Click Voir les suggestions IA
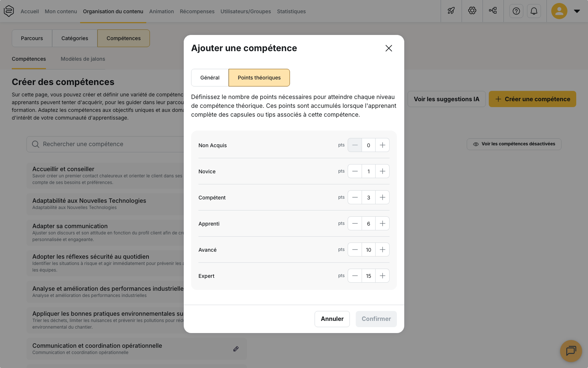 [447, 99]
